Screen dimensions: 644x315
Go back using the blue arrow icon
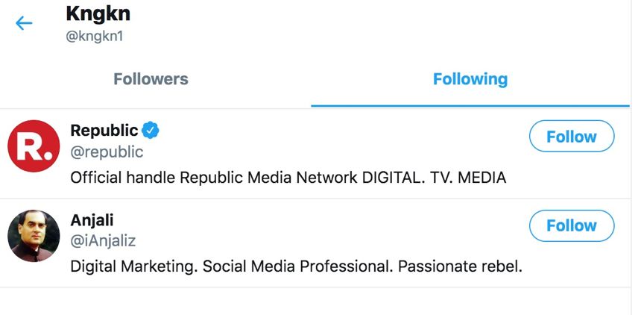tap(24, 23)
